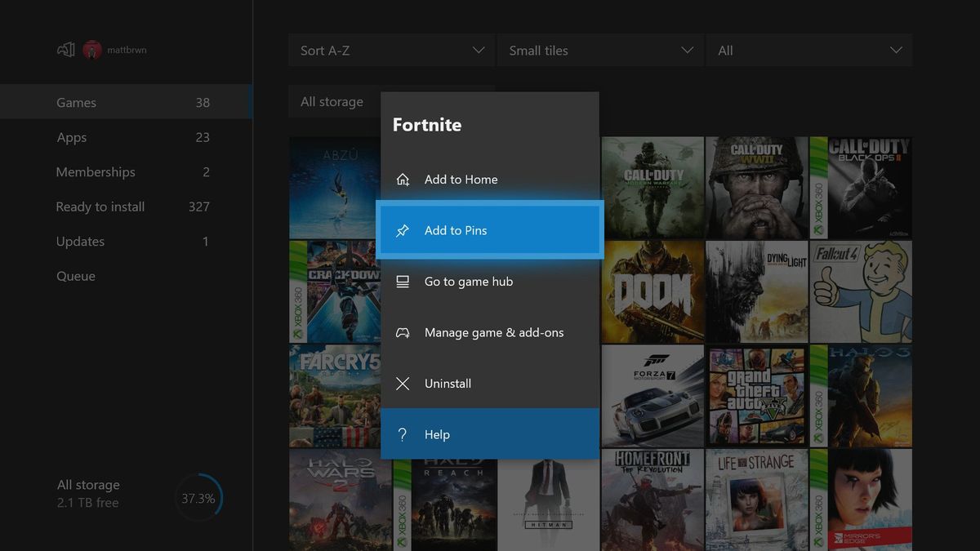
Task: Click the notification bell icon top left
Action: [x=65, y=49]
